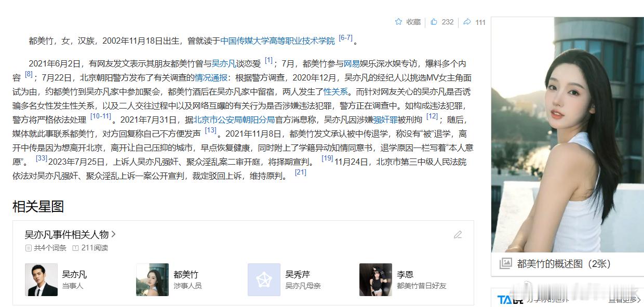
Task: Select 李恩 thumbnail photo
Action: pos(375,279)
